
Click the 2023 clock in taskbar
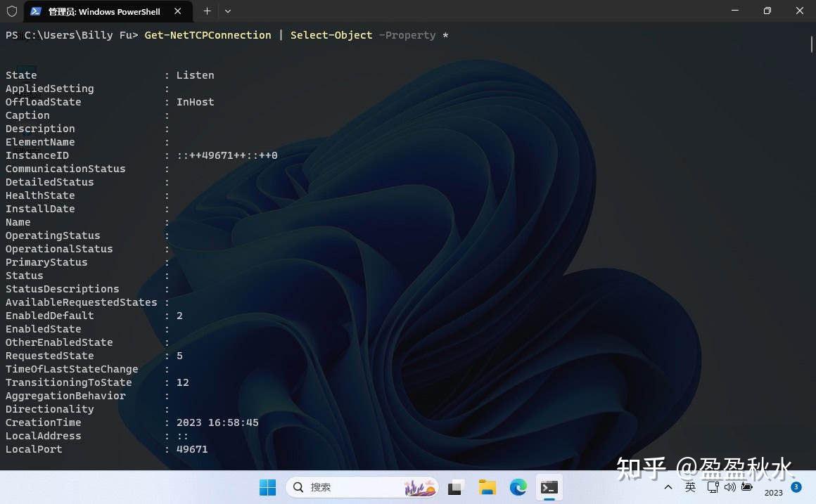[773, 492]
